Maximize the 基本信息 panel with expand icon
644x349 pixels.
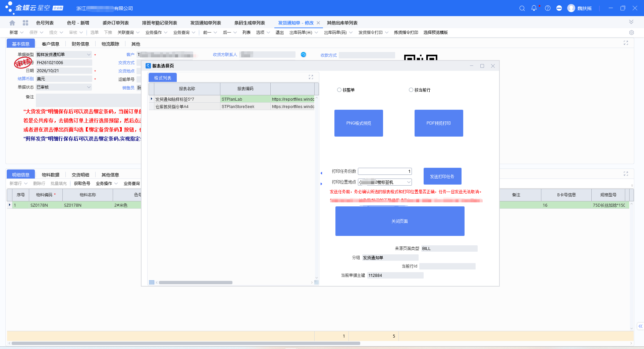(626, 43)
